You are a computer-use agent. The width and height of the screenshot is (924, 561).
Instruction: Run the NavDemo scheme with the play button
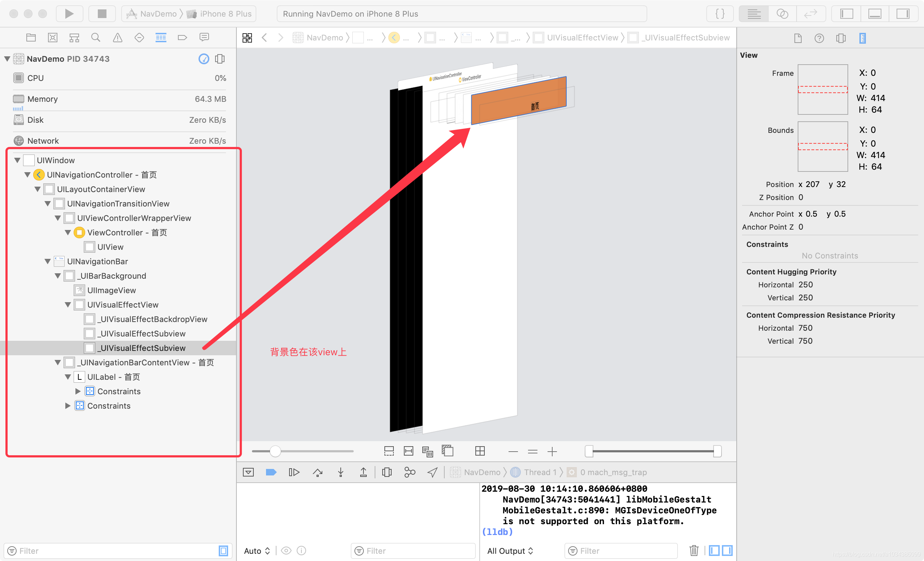pyautogui.click(x=69, y=13)
